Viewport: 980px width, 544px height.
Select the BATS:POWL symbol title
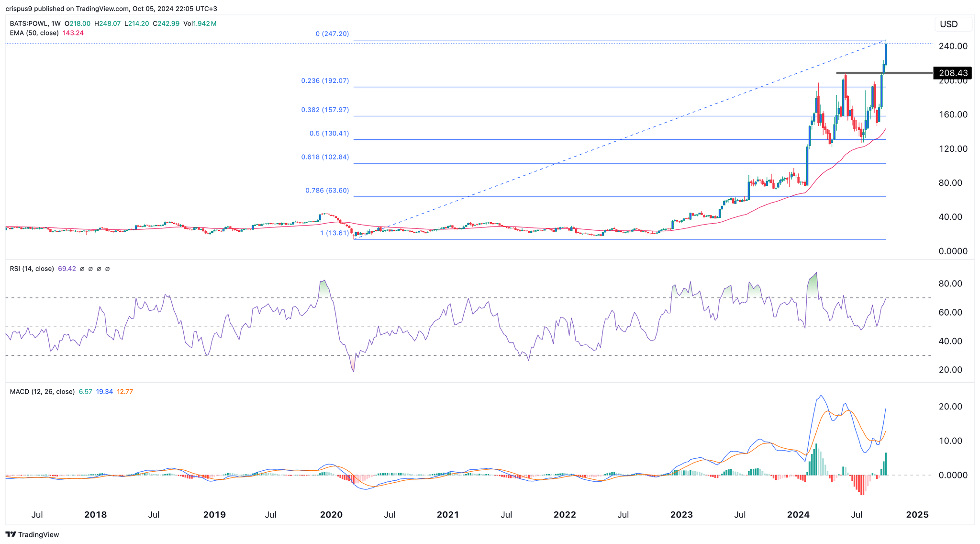pyautogui.click(x=29, y=23)
